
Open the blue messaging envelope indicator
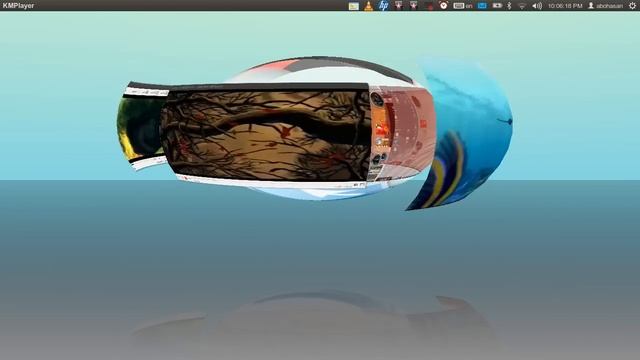482,6
